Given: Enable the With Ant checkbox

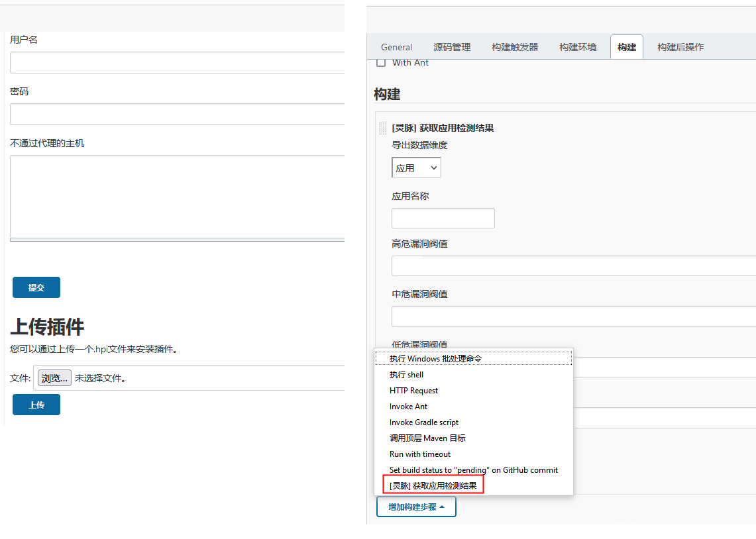Looking at the screenshot, I should [381, 63].
